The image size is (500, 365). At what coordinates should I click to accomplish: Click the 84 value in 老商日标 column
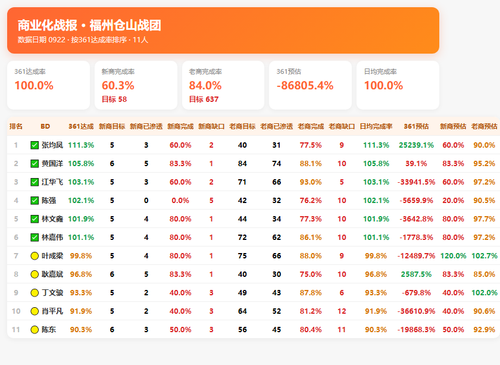tap(242, 164)
